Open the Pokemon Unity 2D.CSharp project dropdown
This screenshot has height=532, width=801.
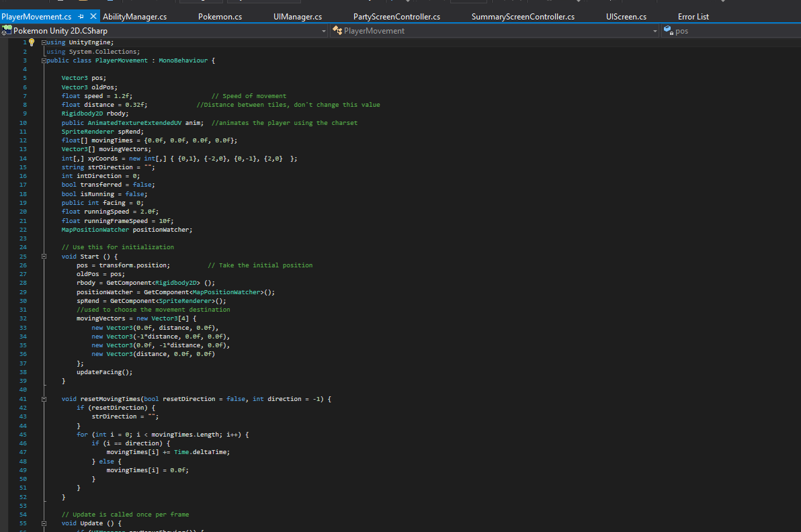tap(323, 31)
